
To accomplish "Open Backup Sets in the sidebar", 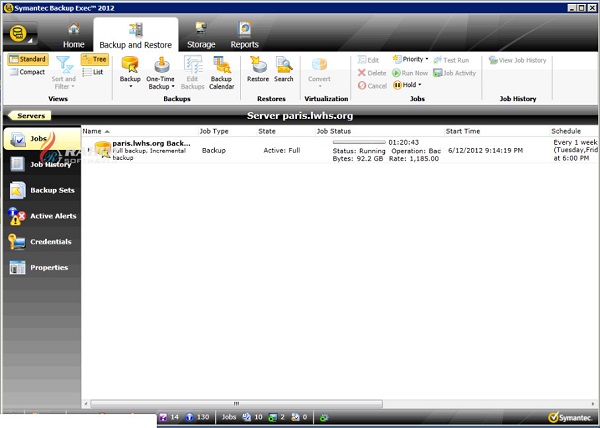I will (42, 190).
